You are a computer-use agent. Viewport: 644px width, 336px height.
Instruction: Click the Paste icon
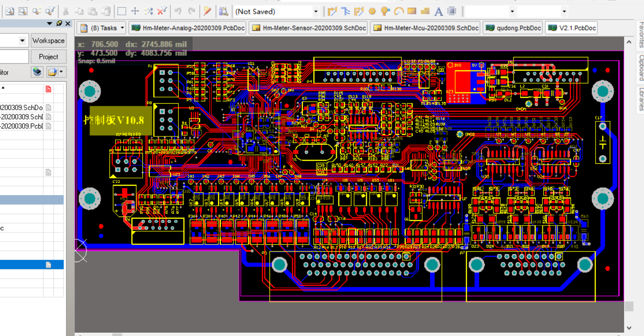click(x=92, y=11)
